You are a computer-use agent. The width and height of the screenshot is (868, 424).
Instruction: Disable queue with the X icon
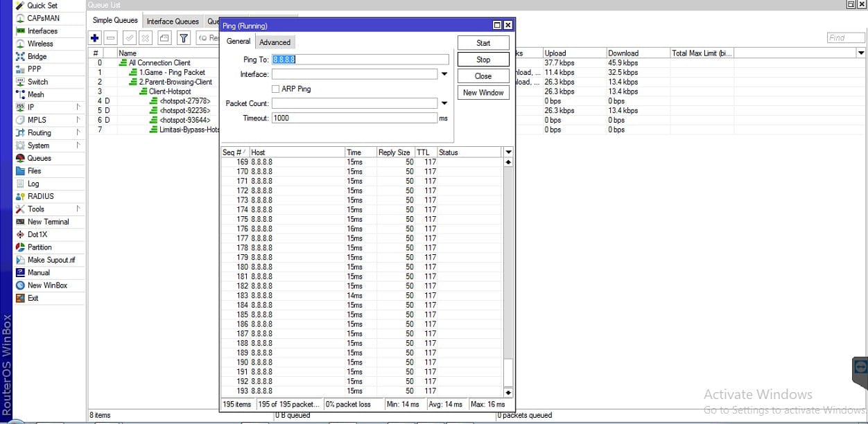click(x=146, y=38)
